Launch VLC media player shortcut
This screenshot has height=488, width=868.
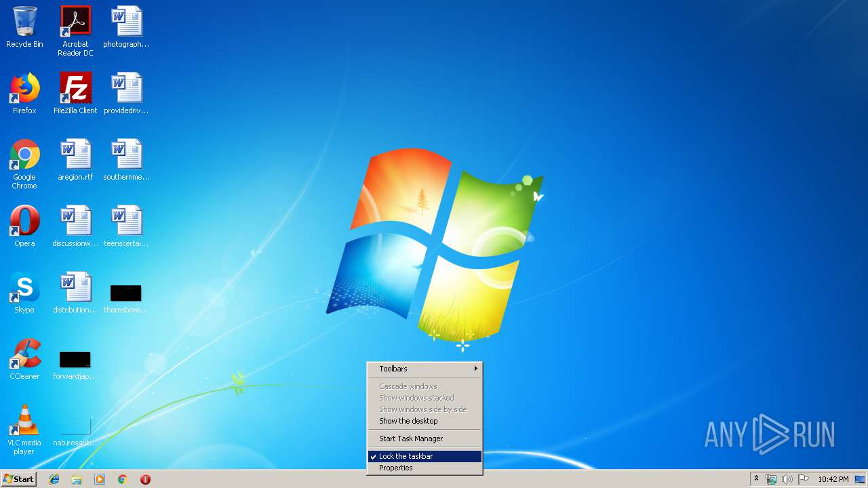pyautogui.click(x=24, y=430)
